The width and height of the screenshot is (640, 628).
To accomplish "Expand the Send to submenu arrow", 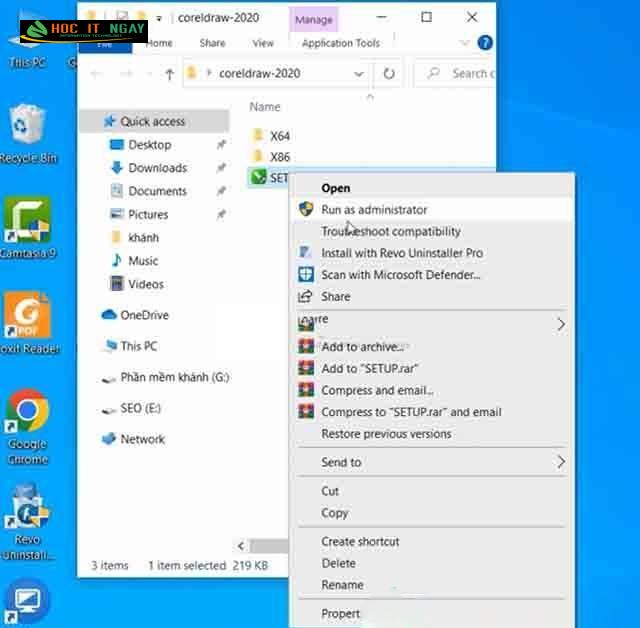I will [x=561, y=462].
